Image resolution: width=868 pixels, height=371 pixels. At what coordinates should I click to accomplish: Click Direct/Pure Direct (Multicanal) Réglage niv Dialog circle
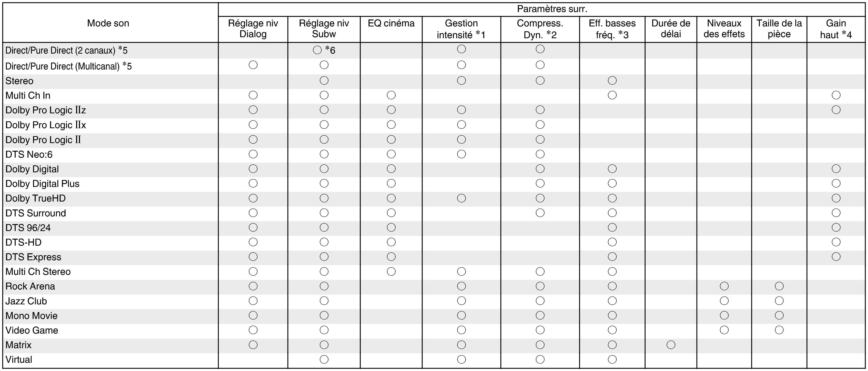point(253,65)
